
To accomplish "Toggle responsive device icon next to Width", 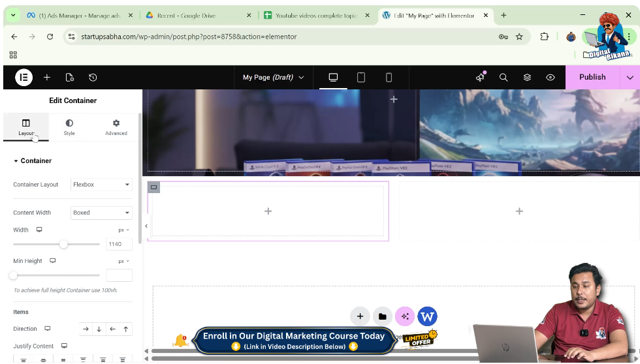I will [39, 230].
